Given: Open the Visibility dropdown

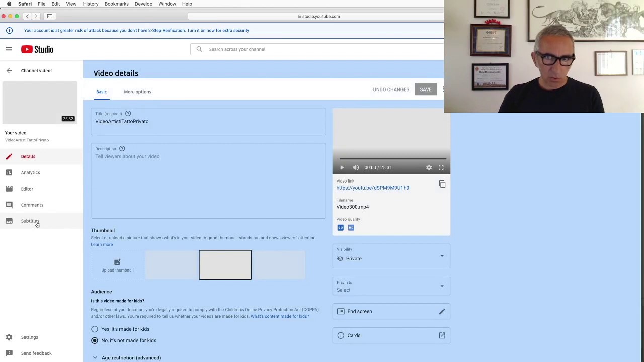Looking at the screenshot, I should coord(391,255).
